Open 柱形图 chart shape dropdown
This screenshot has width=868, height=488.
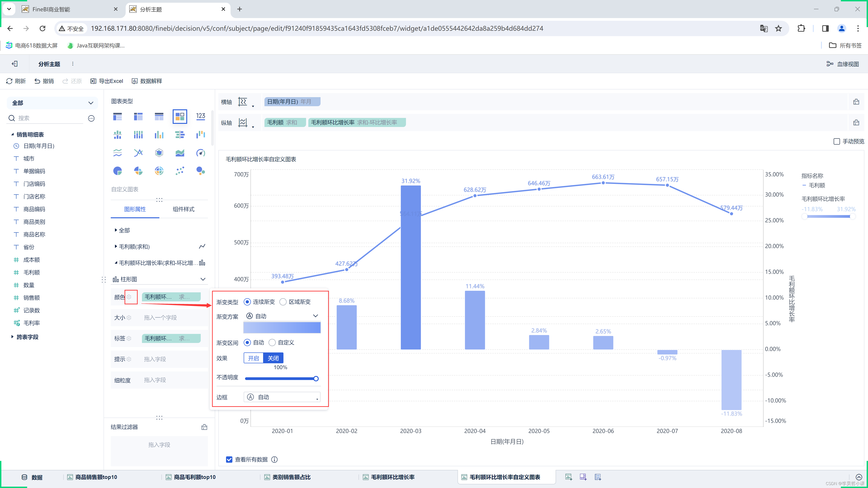point(159,279)
